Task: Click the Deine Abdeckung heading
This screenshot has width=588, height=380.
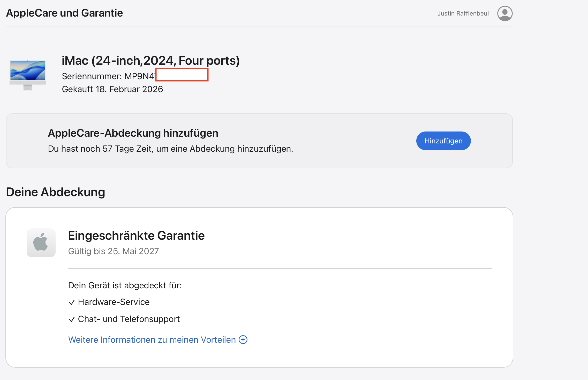Action: pyautogui.click(x=56, y=192)
